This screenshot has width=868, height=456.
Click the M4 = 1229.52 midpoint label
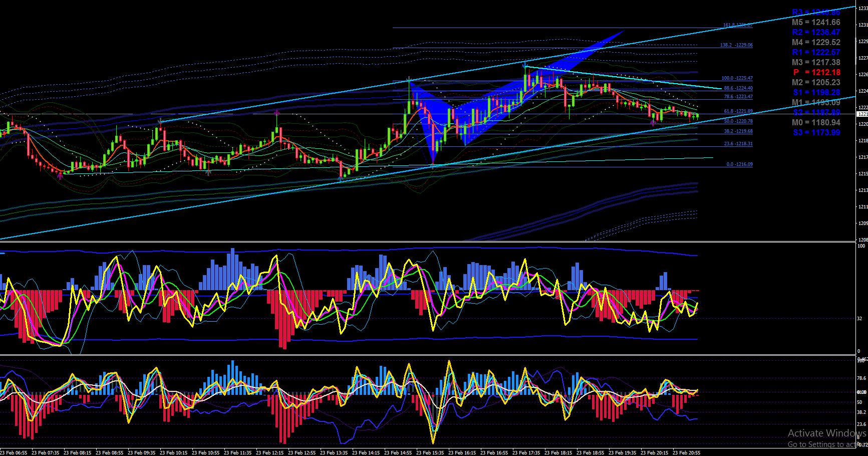816,42
